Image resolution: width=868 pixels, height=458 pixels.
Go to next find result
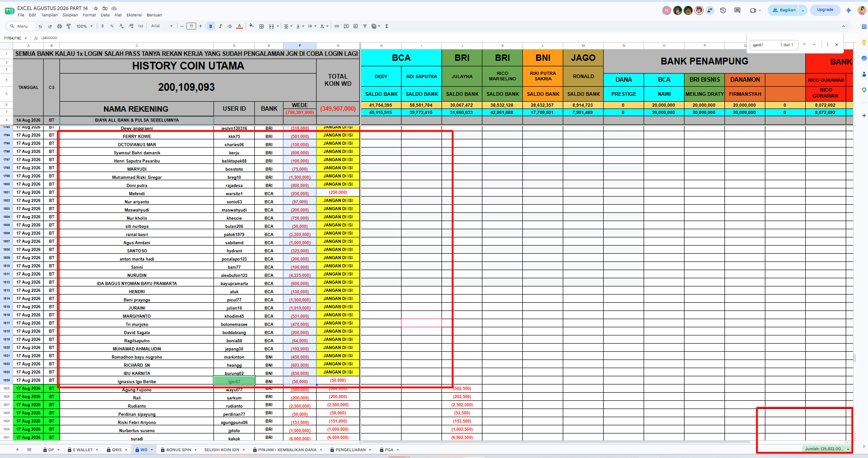pos(814,44)
